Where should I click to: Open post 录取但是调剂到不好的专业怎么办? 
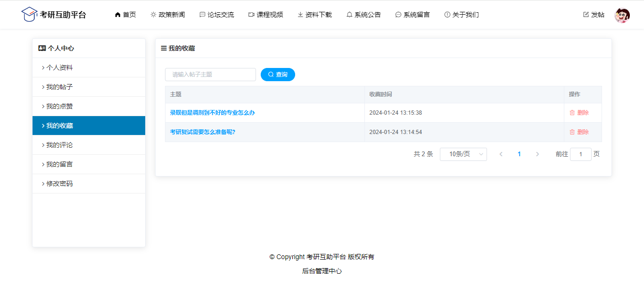[212, 113]
